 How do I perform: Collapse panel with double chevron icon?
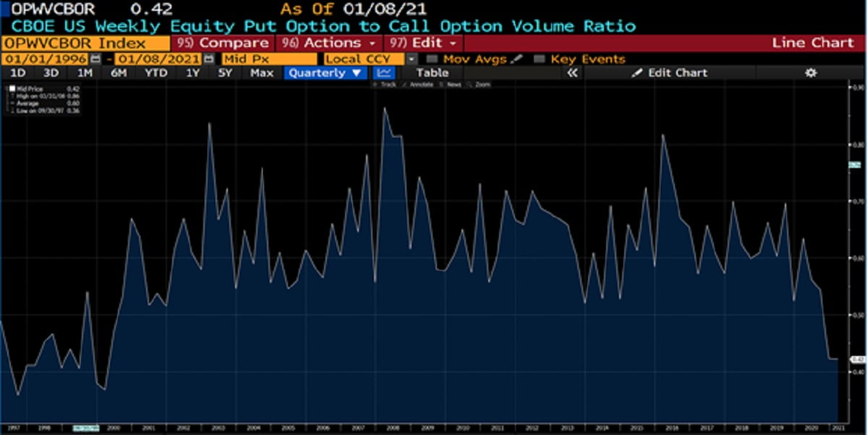[571, 72]
